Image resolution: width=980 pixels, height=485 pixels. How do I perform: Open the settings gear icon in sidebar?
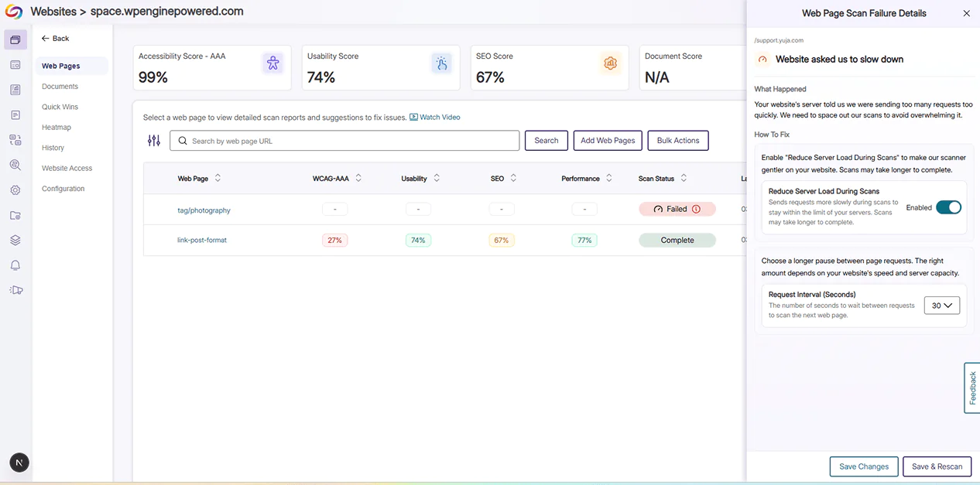(15, 190)
